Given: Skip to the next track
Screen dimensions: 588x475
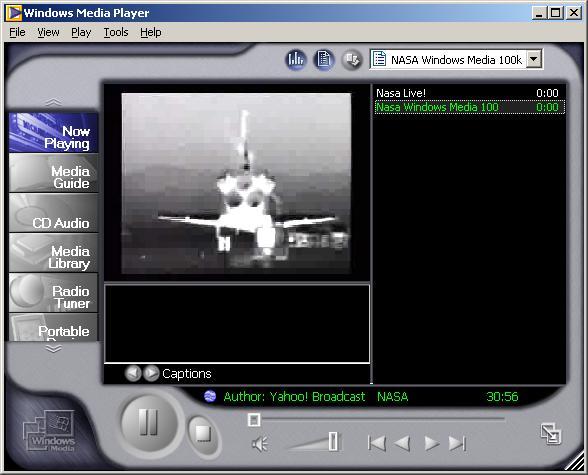Looking at the screenshot, I should click(x=457, y=444).
